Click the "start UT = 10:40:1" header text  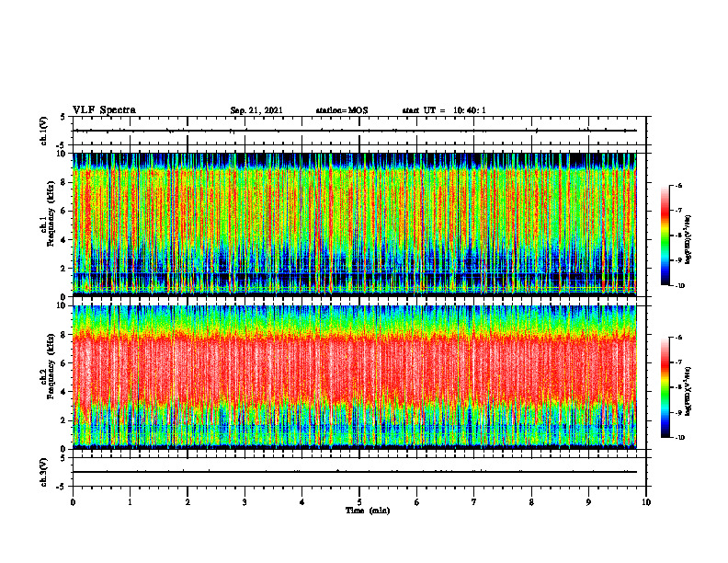[x=444, y=110]
